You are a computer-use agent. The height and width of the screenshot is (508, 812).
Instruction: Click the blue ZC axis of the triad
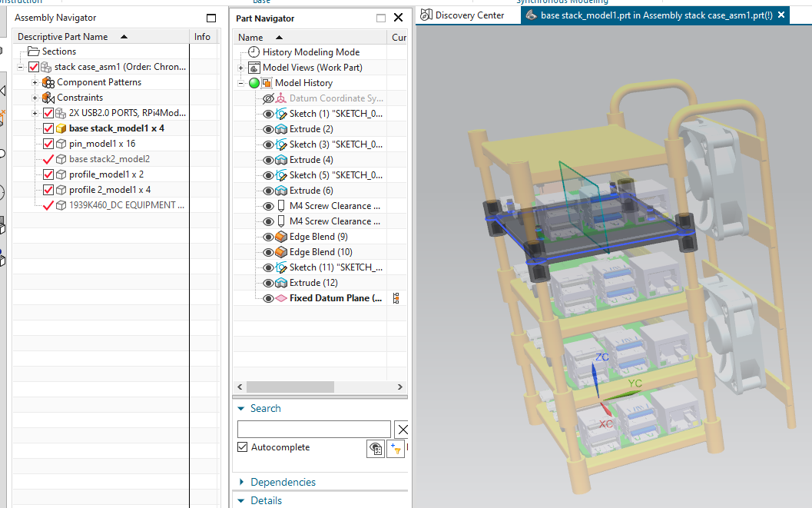pos(595,380)
